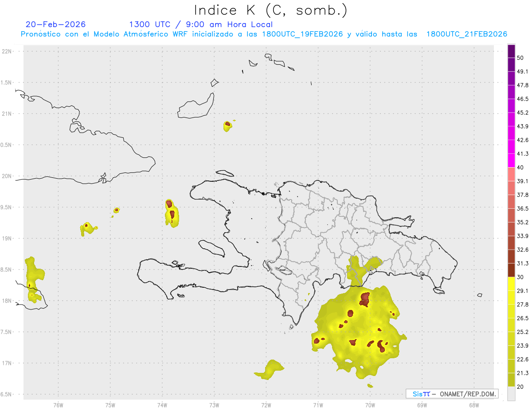
Task: Click the 'SisTT - ONAMET/REP.DOM.' credit label
Action: pos(452,394)
